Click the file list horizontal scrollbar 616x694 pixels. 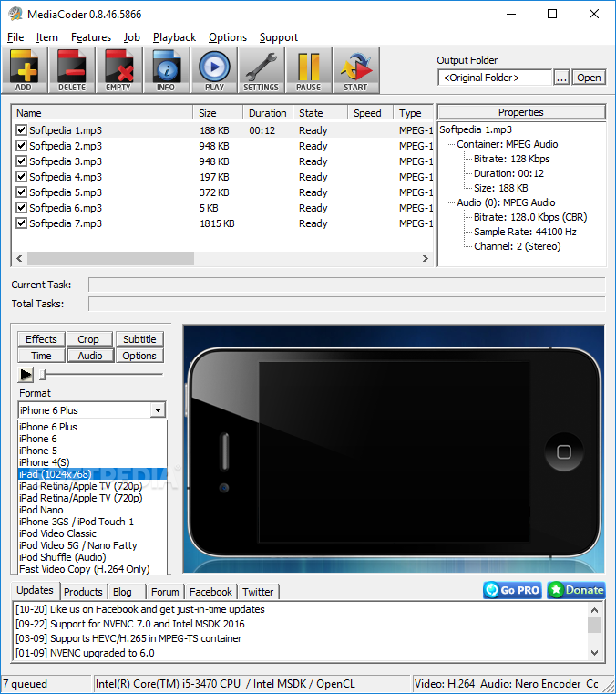click(110, 258)
